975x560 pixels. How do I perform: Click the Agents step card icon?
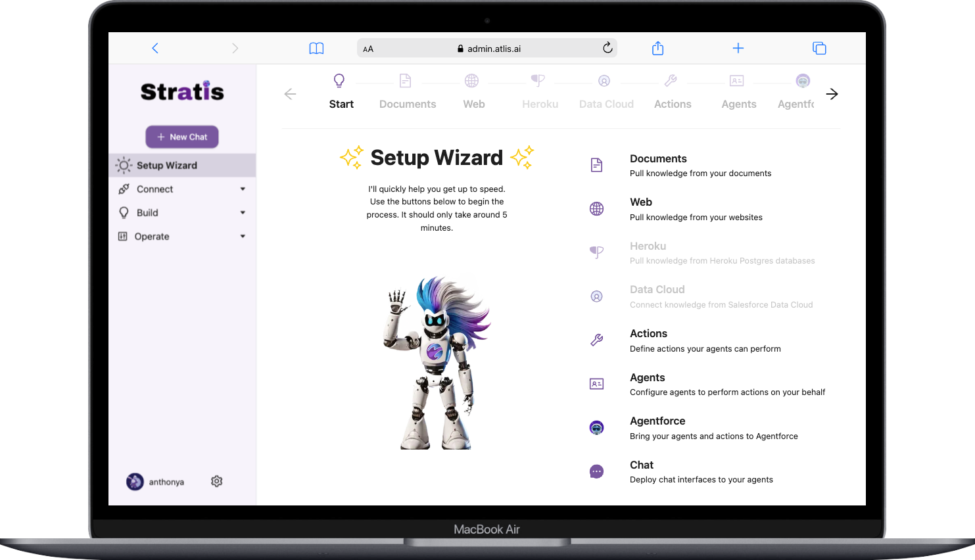point(736,81)
